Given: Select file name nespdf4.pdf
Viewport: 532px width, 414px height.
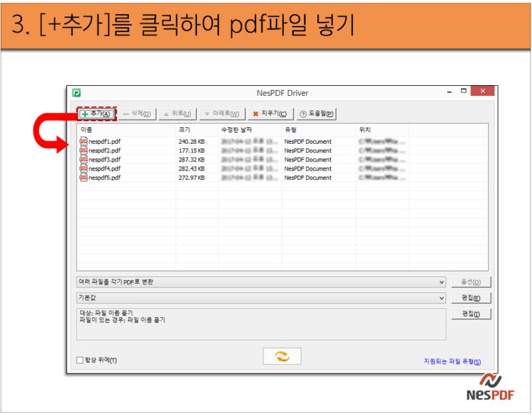Looking at the screenshot, I should click(x=104, y=168).
